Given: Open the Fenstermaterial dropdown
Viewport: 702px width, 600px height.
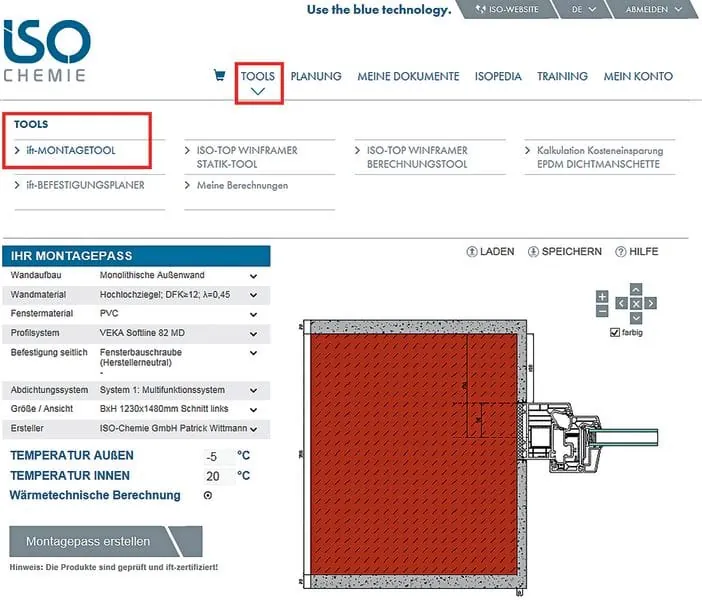Looking at the screenshot, I should coord(253,314).
